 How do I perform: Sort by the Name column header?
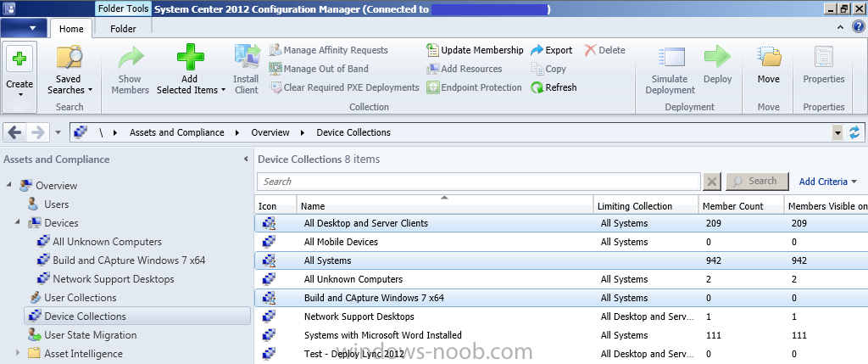pyautogui.click(x=445, y=206)
